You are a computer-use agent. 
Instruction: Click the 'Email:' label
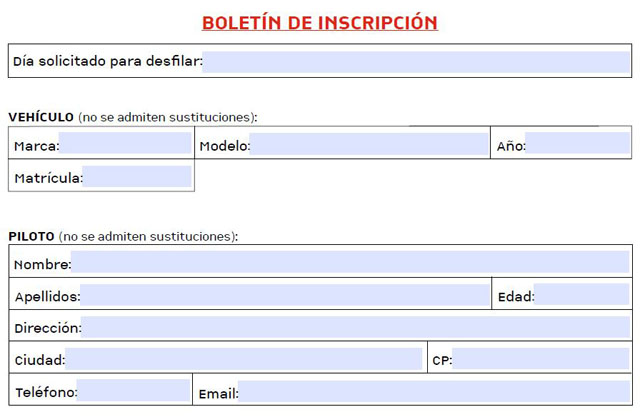218,393
